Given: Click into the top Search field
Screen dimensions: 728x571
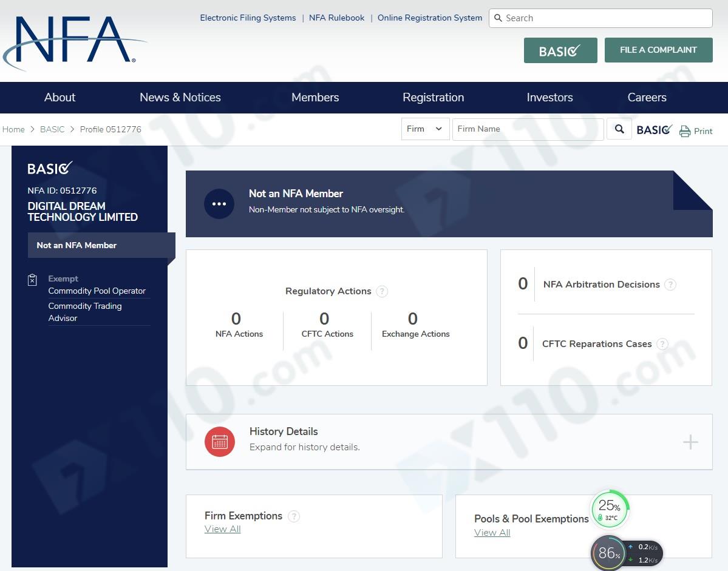Looking at the screenshot, I should click(600, 18).
